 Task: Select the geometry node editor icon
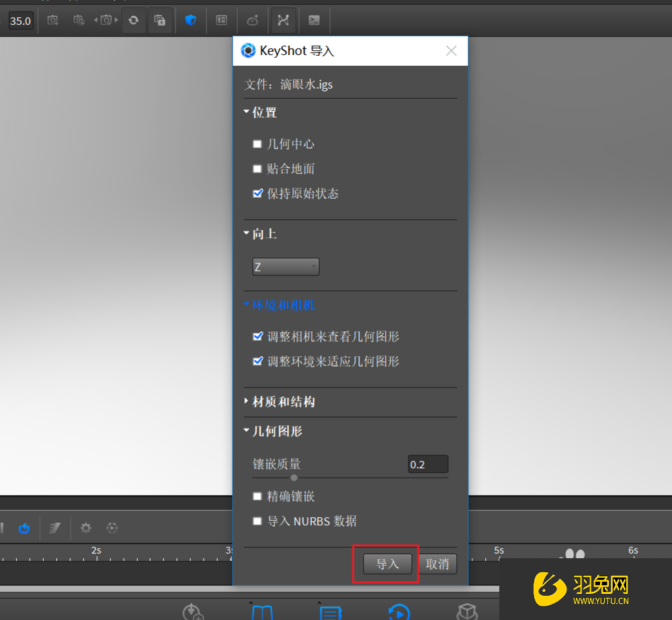click(x=283, y=20)
